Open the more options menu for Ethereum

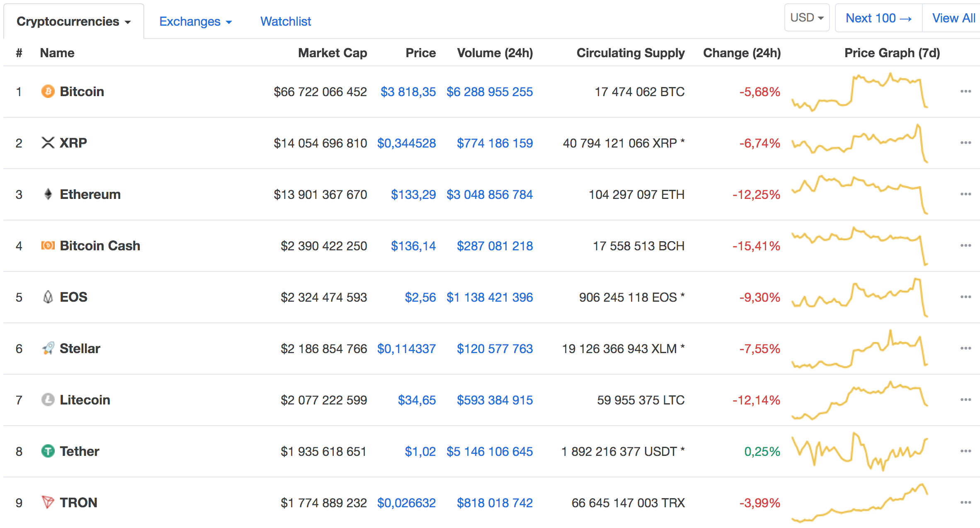(965, 194)
